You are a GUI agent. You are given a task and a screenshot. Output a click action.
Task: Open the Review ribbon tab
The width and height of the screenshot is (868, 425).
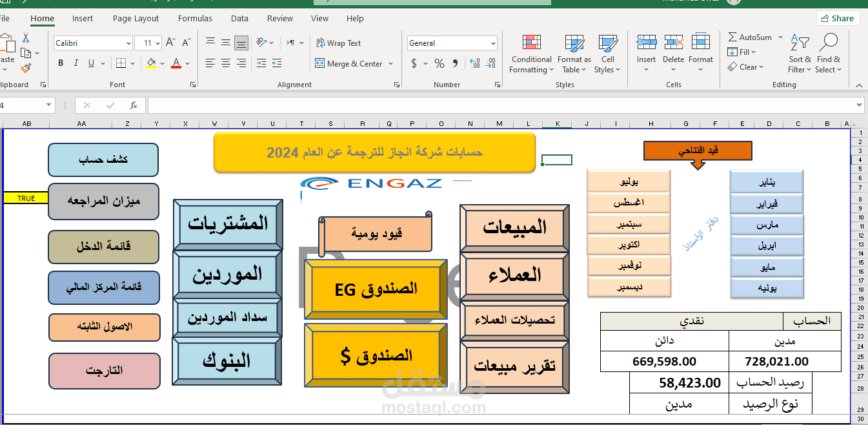tap(280, 19)
